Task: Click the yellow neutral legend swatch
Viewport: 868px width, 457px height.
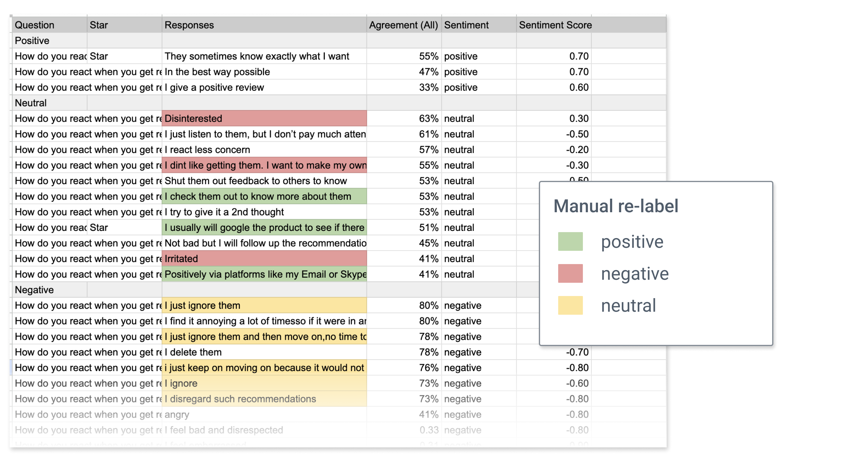Action: coord(570,305)
